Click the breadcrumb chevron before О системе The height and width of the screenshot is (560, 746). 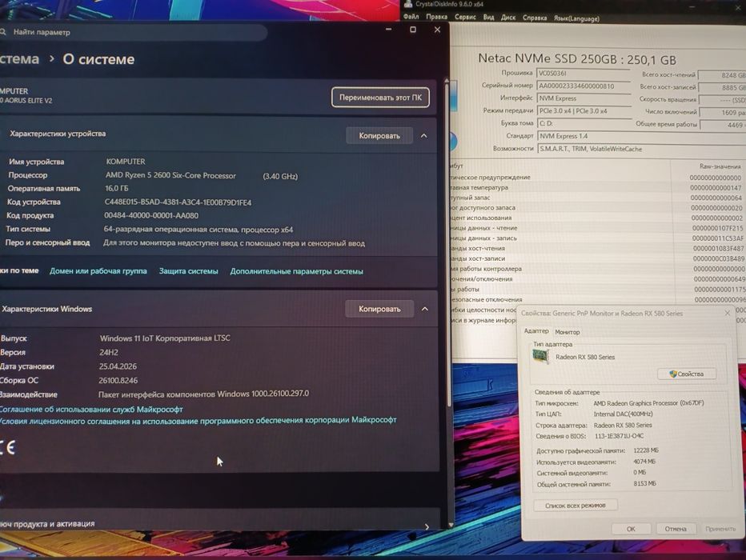tap(51, 59)
